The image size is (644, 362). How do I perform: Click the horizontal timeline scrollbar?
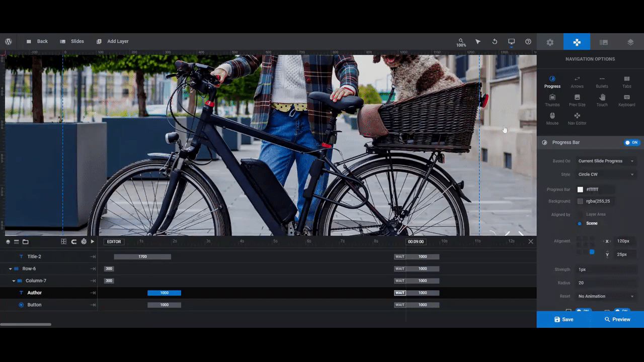tap(26, 324)
